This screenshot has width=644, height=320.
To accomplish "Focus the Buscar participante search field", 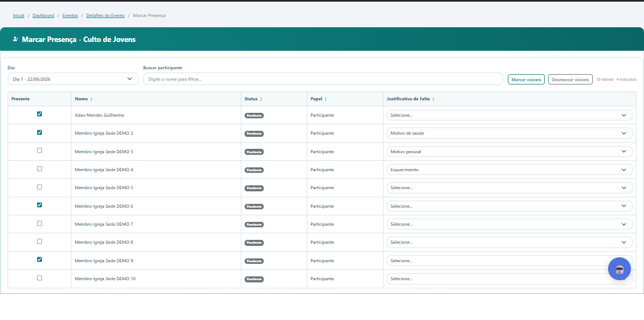I will (x=323, y=79).
